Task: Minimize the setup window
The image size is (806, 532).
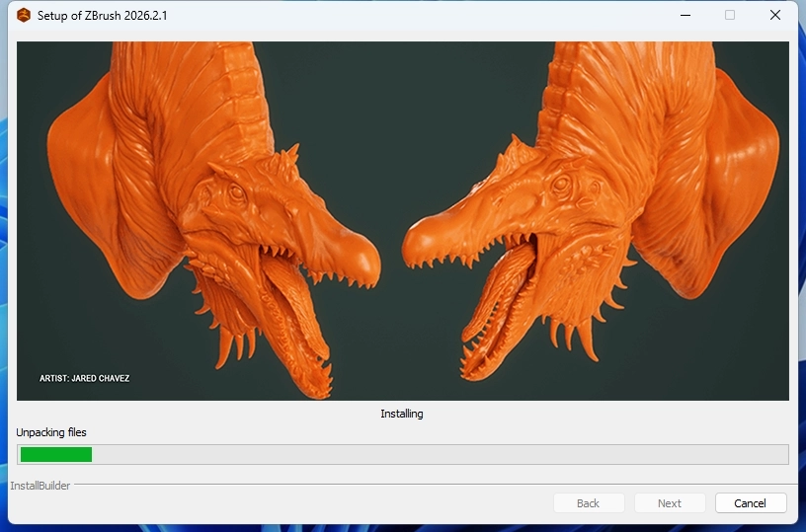Action: coord(685,16)
